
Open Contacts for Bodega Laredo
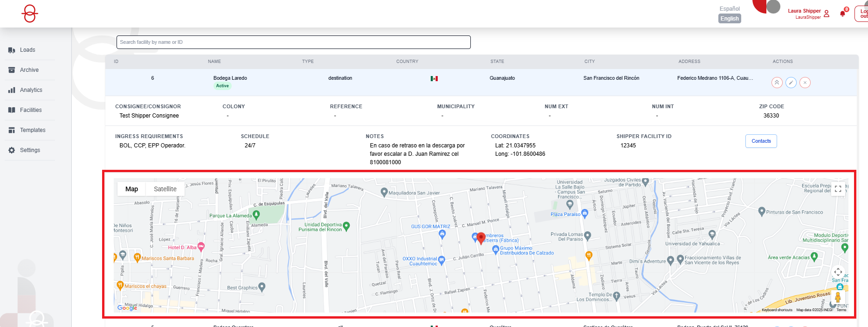tap(761, 141)
